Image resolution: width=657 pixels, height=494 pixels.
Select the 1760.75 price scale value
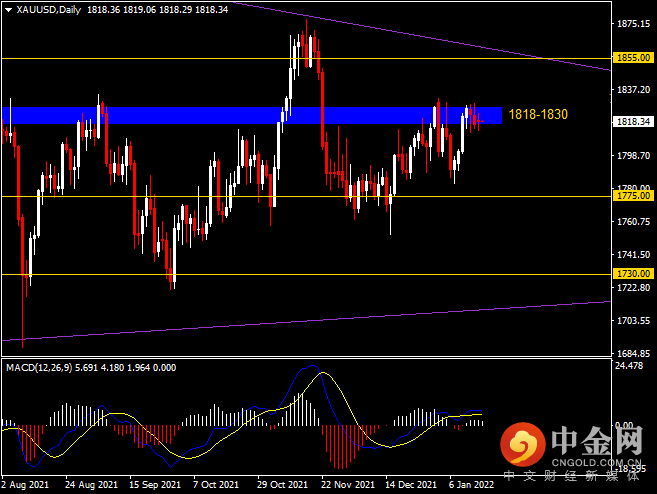(x=634, y=221)
